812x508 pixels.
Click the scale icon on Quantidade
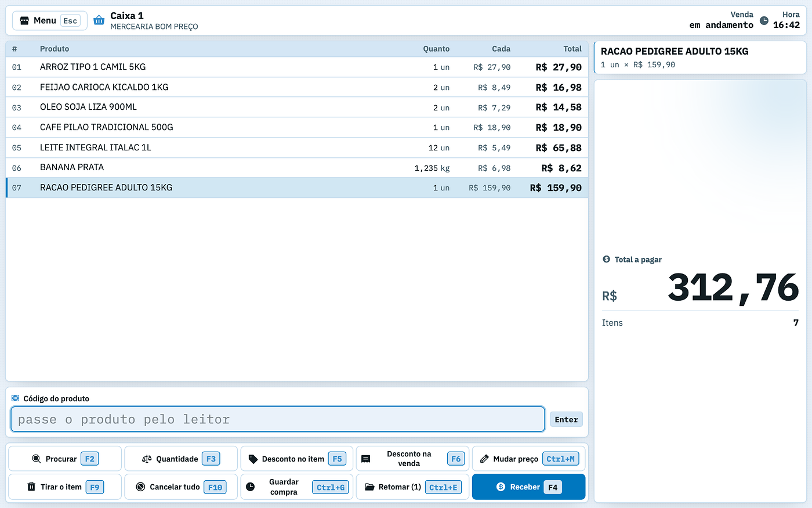147,459
